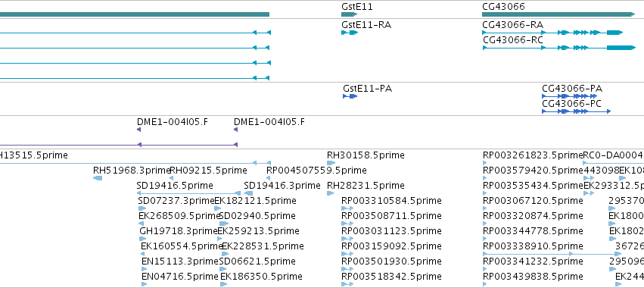Click RP003261823.5prime EST arrow
This screenshot has height=288, width=644.
click(x=484, y=163)
